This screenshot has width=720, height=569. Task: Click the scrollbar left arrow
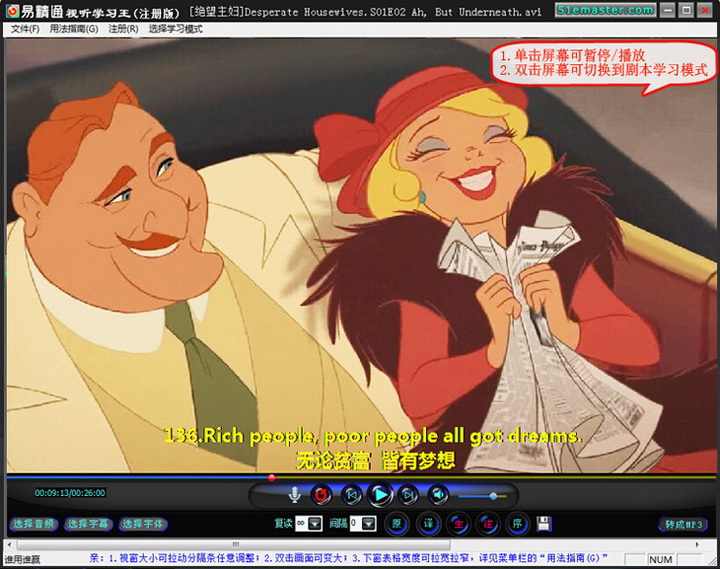click(x=9, y=545)
